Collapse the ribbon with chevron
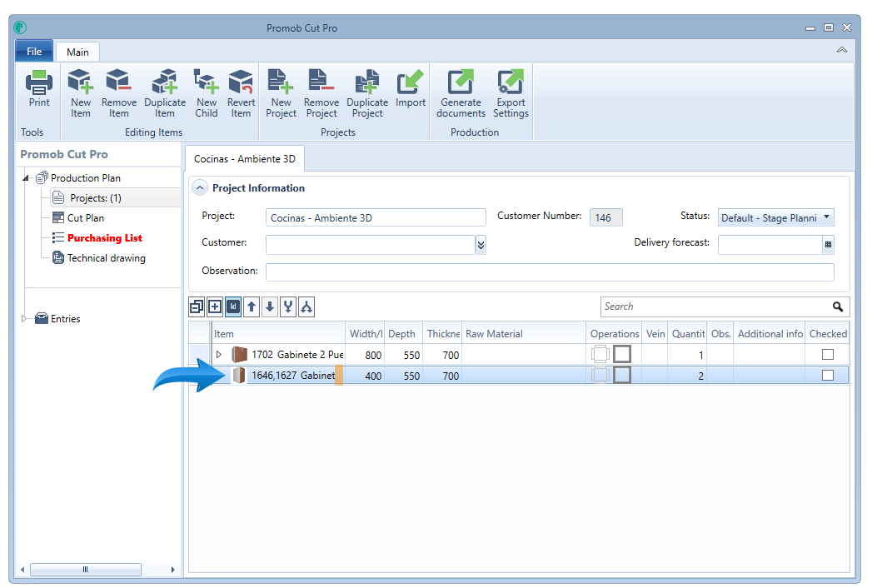The height and width of the screenshot is (588, 877). [841, 50]
